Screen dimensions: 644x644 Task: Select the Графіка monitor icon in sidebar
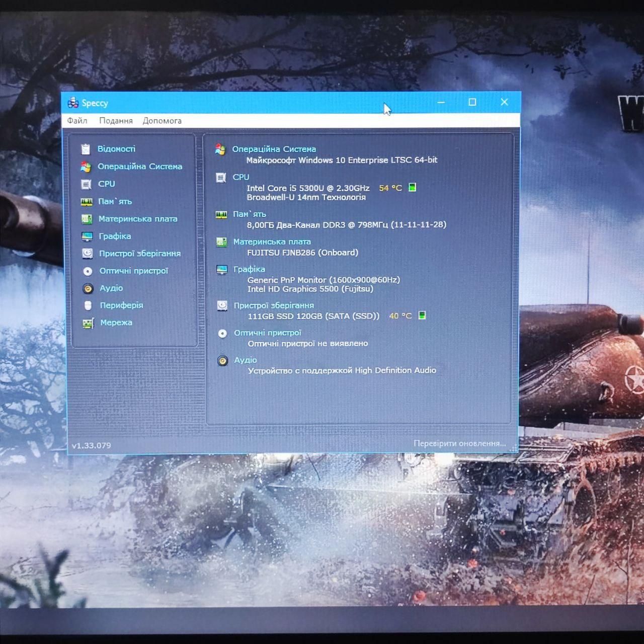tap(87, 236)
